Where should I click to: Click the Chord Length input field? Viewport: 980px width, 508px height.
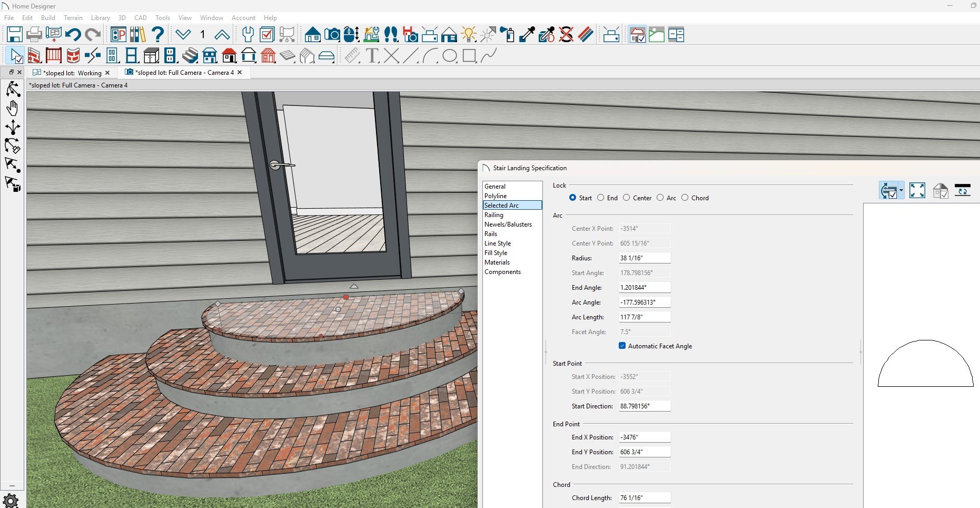[x=645, y=498]
